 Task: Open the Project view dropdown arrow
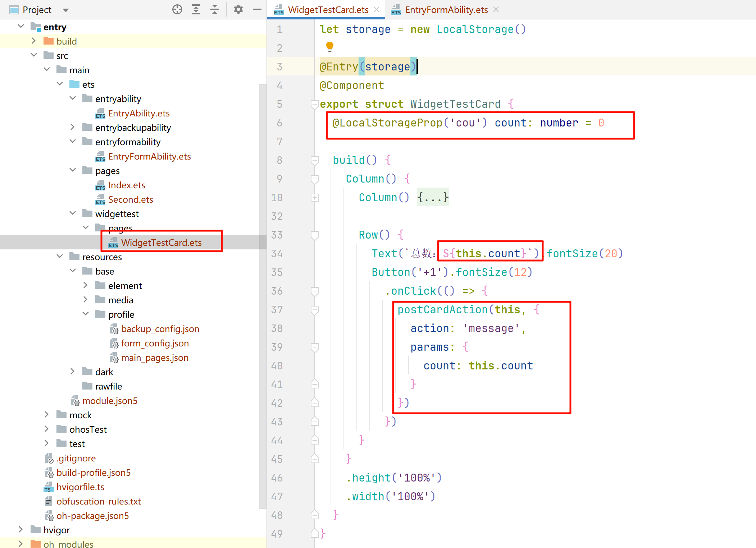pyautogui.click(x=65, y=10)
